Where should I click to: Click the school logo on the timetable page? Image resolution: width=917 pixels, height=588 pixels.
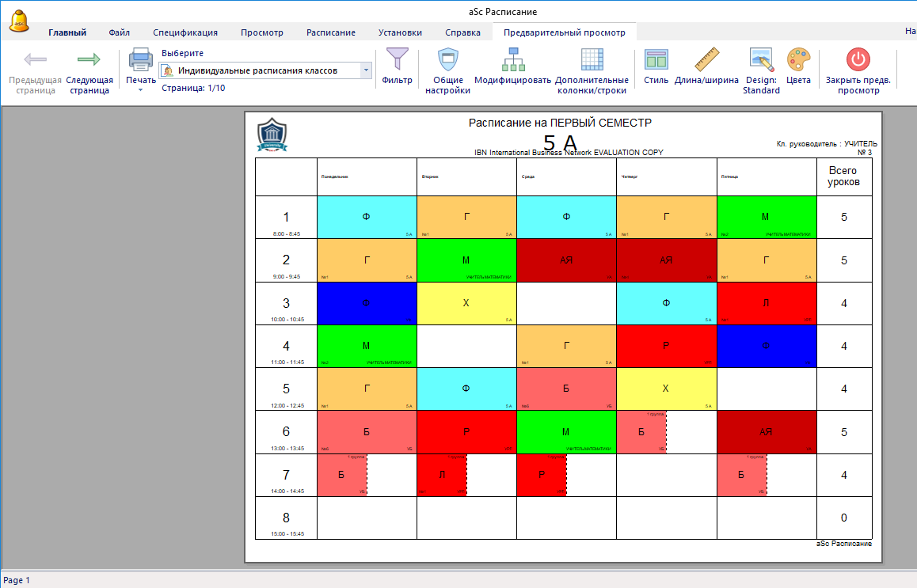click(x=272, y=135)
